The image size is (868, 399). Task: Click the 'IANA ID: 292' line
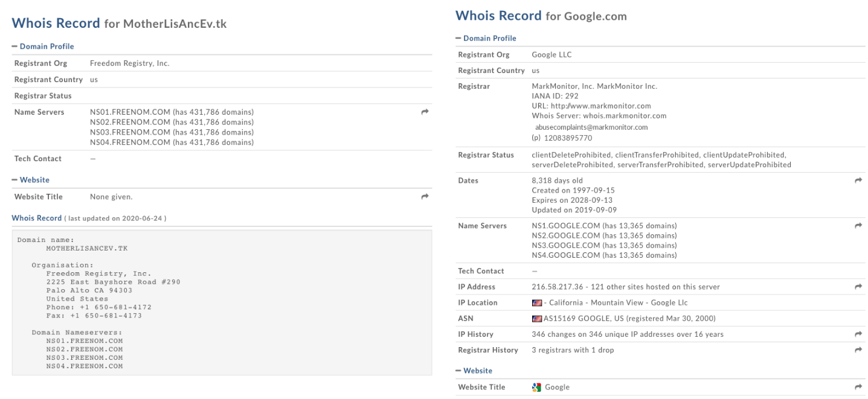pos(555,97)
